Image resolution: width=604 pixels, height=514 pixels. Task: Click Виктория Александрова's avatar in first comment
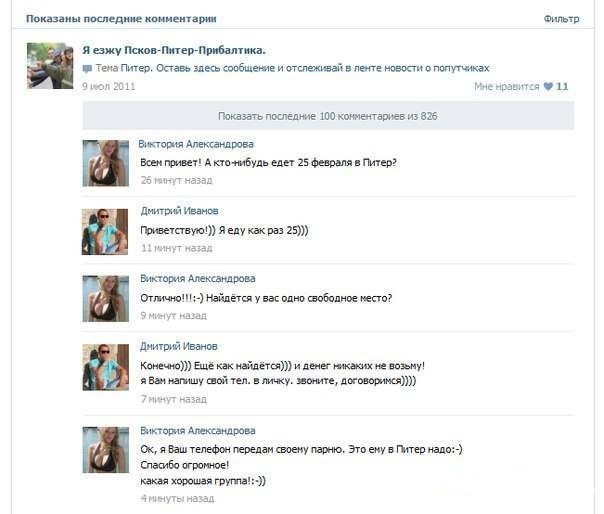(x=106, y=163)
